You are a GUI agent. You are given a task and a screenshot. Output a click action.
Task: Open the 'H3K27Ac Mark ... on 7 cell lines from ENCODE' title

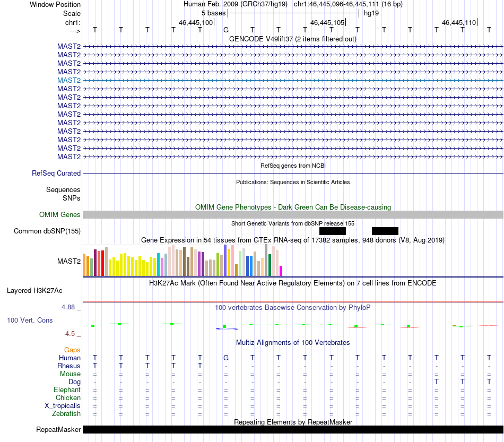pos(293,283)
